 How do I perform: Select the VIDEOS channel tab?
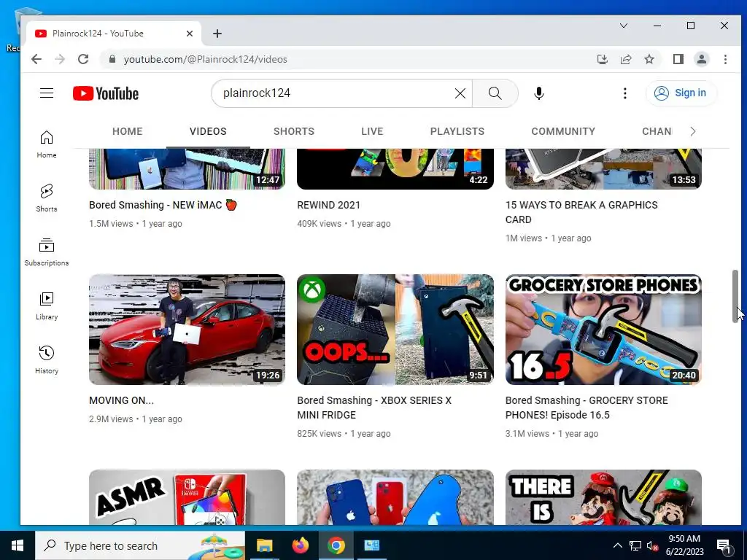(x=208, y=131)
